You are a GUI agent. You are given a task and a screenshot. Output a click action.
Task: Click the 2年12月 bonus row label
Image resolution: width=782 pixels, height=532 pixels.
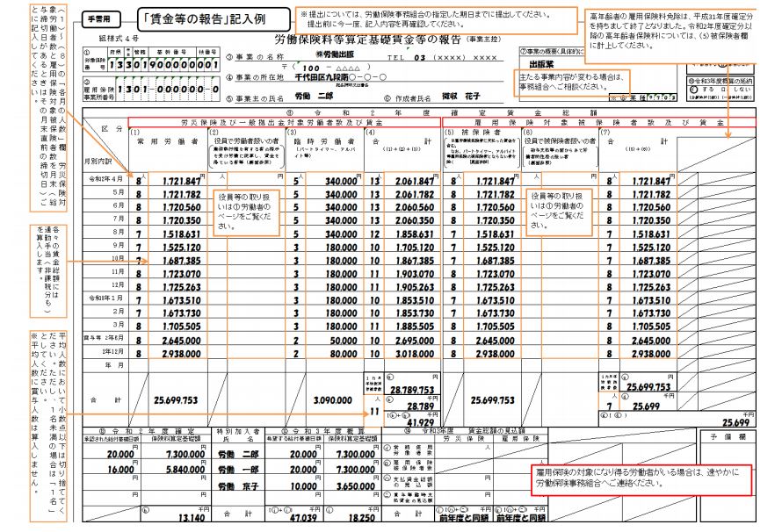tap(112, 351)
